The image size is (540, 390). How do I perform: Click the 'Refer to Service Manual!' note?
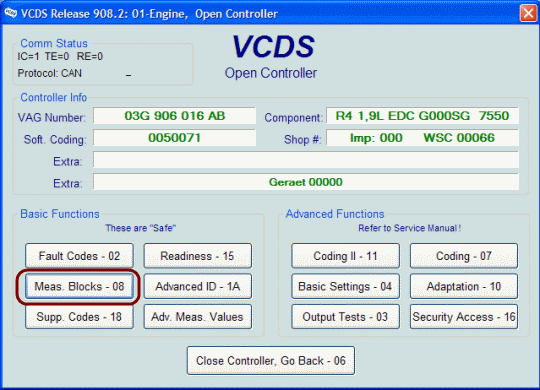pyautogui.click(x=409, y=228)
